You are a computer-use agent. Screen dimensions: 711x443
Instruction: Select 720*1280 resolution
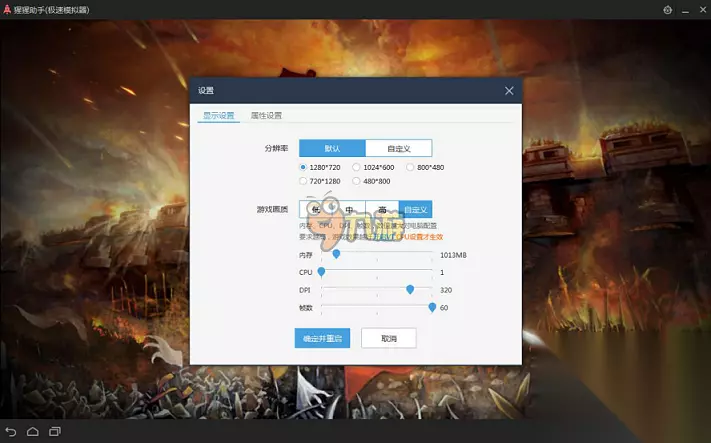[x=303, y=181]
